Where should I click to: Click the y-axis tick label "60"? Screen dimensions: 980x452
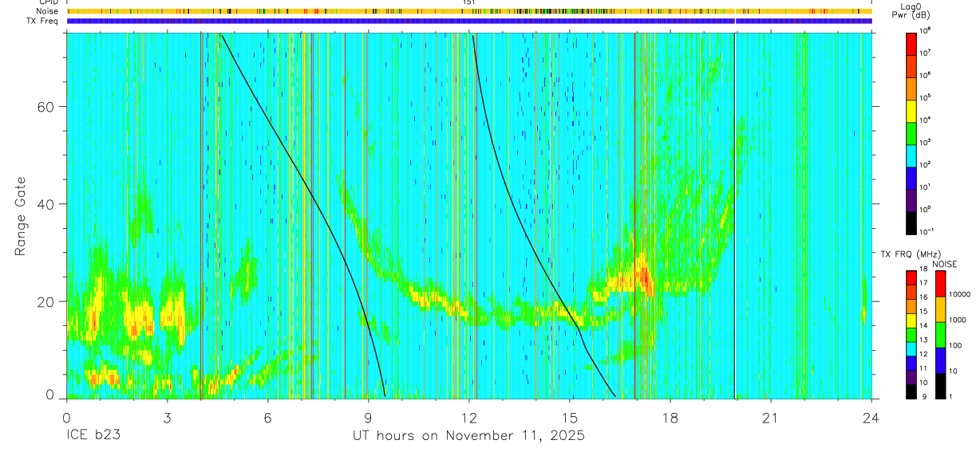pyautogui.click(x=45, y=107)
